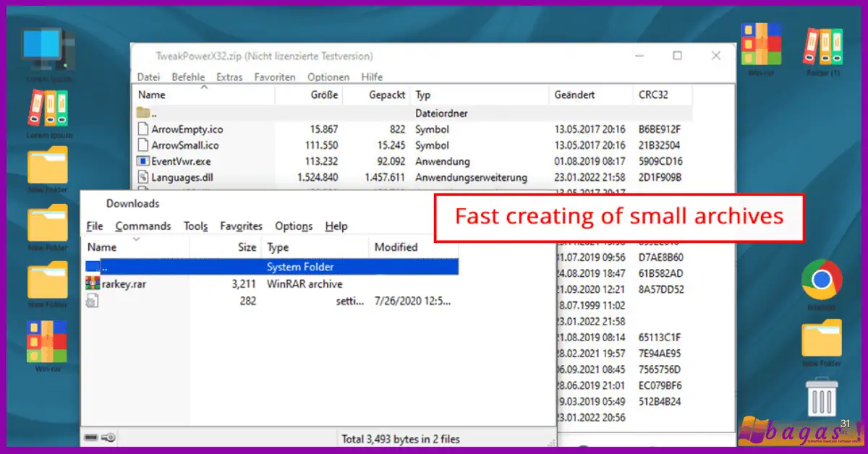The width and height of the screenshot is (868, 454).
Task: Open the Commands menu in the Downloads window
Action: (x=142, y=226)
